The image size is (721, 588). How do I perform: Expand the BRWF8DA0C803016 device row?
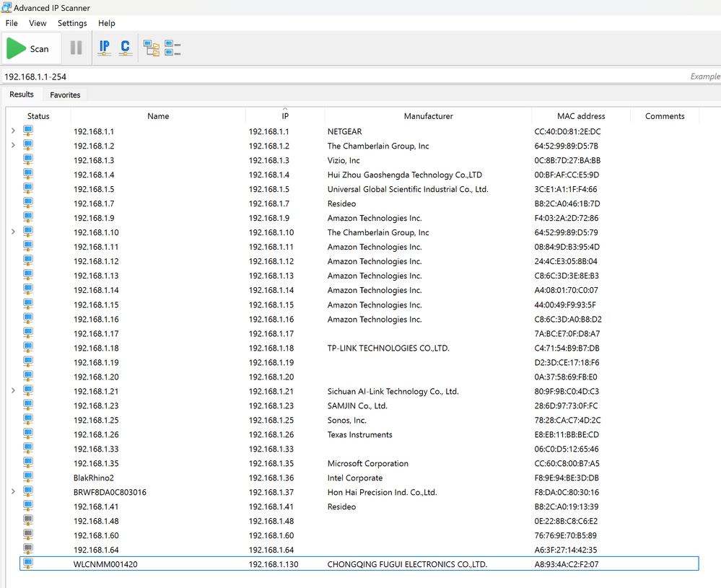click(x=13, y=491)
